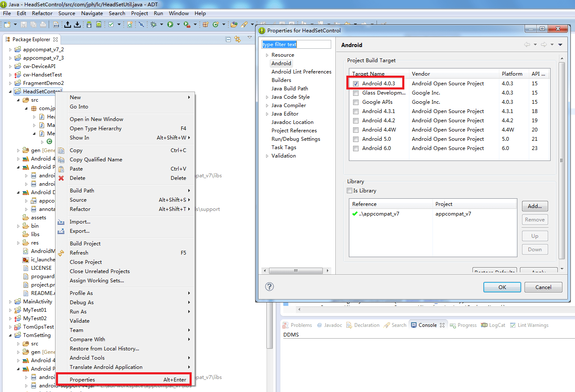
Task: Open the Android Virtual Device Manager icon
Action: pos(99,25)
